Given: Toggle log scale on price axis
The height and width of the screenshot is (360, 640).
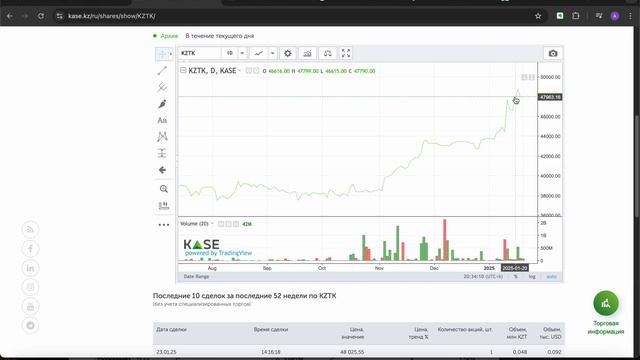Looking at the screenshot, I should point(532,277).
